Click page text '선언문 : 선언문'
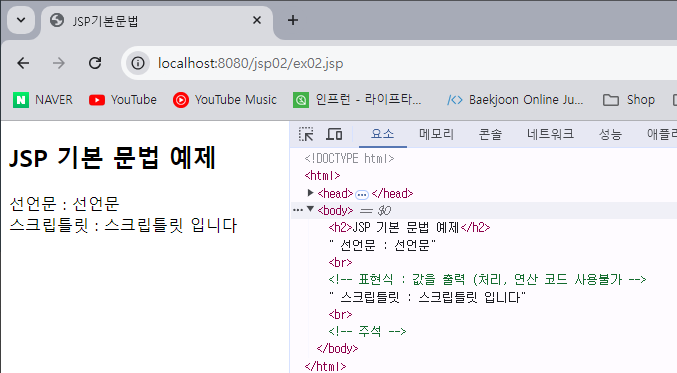Screen dimensions: 677x373 pyautogui.click(x=64, y=203)
